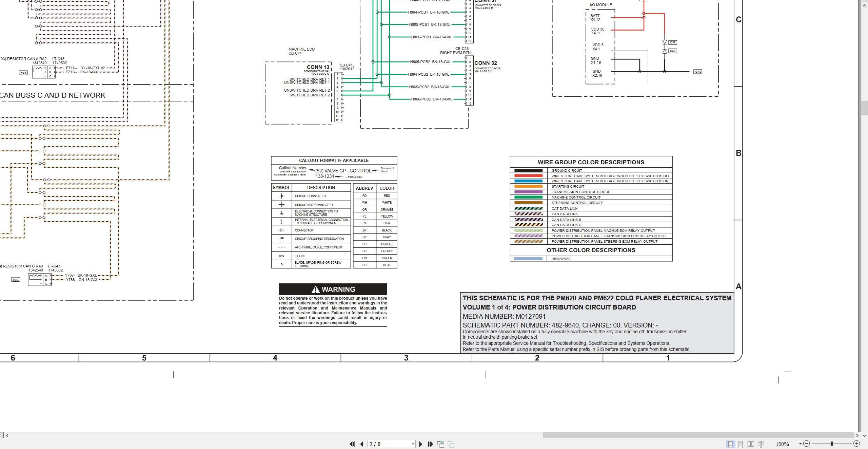
Task: Click 'MEDIA NUMBER: M0127091' text
Action: pyautogui.click(x=504, y=316)
